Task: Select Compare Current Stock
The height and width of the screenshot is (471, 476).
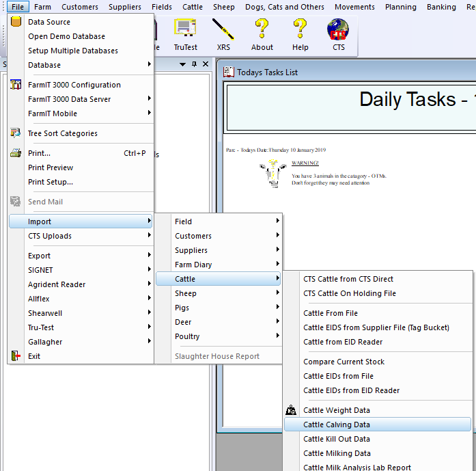Action: pos(378,362)
